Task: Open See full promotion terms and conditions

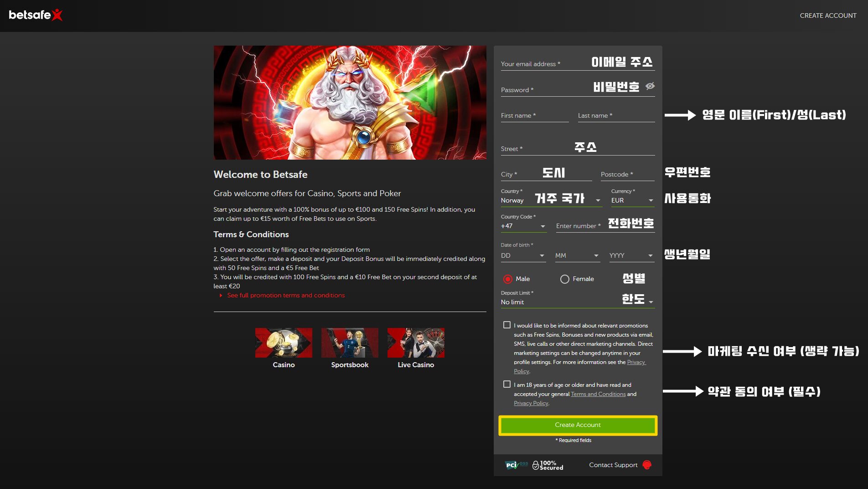Action: (286, 296)
